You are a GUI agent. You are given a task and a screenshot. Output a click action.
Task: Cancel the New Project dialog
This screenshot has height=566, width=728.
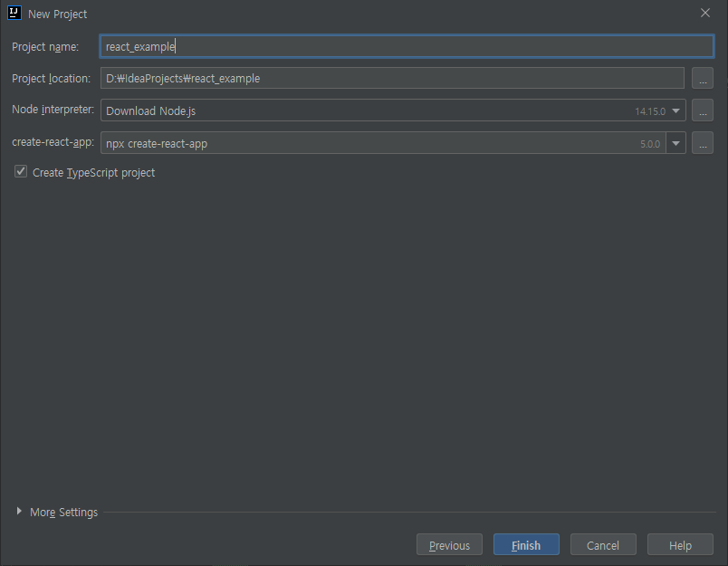(x=603, y=544)
